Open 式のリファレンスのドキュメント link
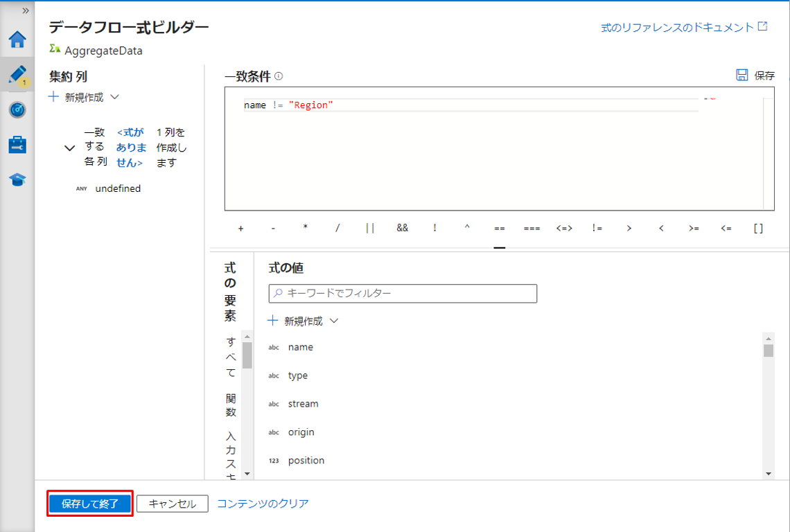The width and height of the screenshot is (790, 532). [x=683, y=28]
